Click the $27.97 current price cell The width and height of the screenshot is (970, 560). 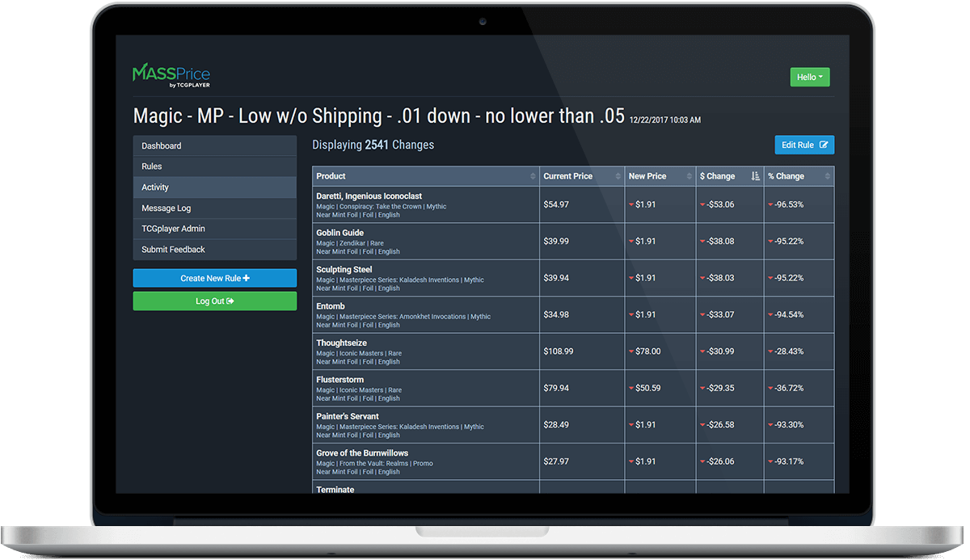582,461
